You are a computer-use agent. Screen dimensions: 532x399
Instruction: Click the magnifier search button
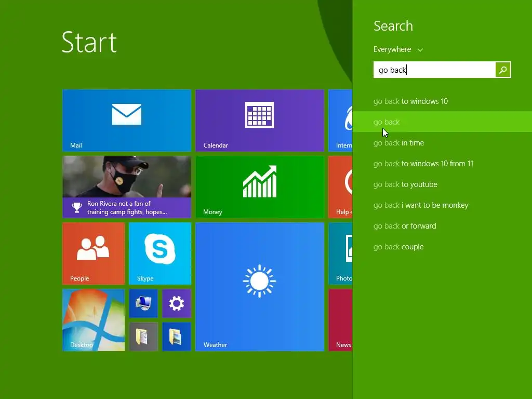tap(503, 70)
